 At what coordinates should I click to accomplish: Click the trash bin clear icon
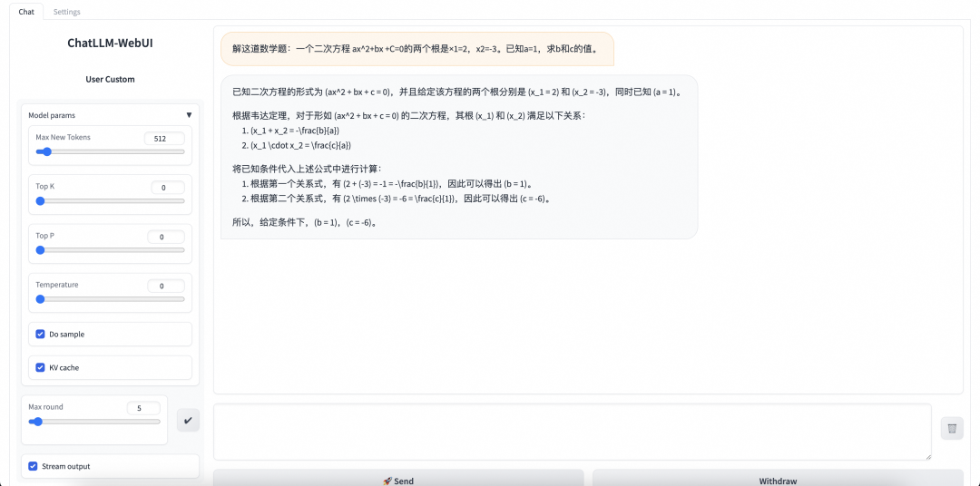pos(952,428)
